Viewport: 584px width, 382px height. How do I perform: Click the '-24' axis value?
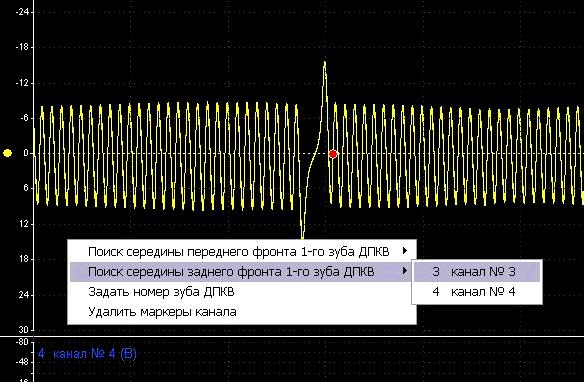(22, 12)
